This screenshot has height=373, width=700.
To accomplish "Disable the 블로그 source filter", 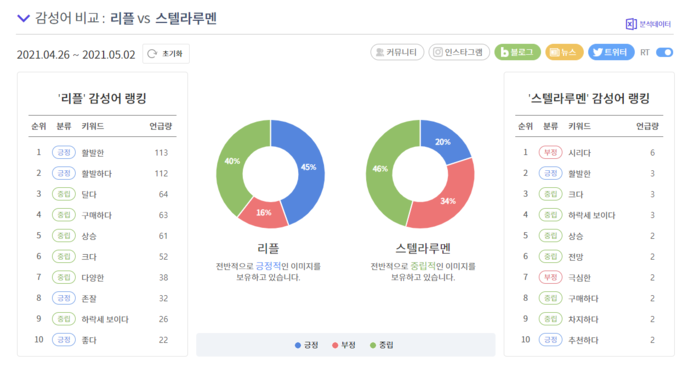I will click(517, 52).
